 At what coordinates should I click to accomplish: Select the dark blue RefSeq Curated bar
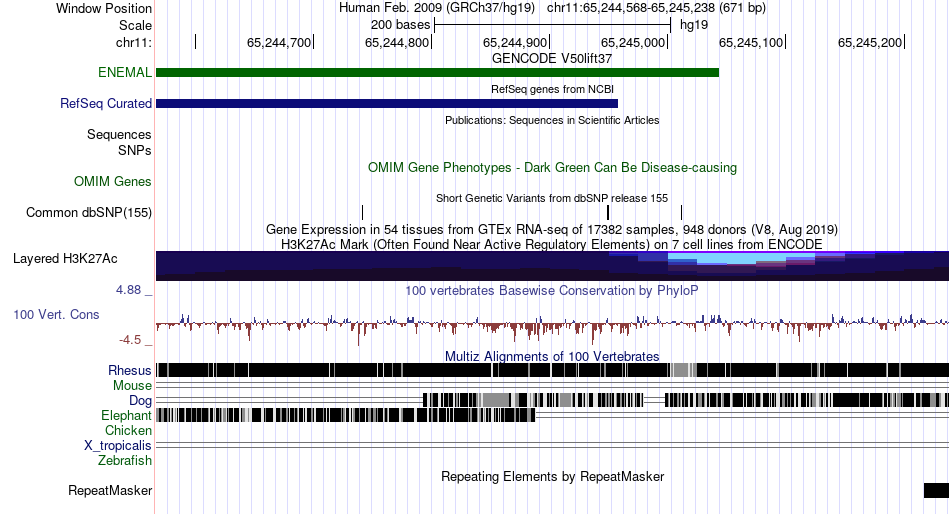coord(387,104)
